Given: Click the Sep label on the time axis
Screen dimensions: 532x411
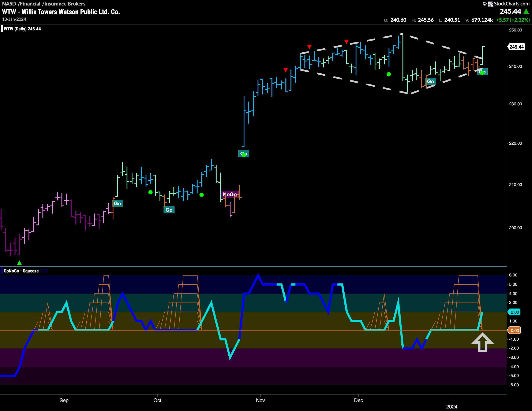Looking at the screenshot, I should (x=64, y=400).
